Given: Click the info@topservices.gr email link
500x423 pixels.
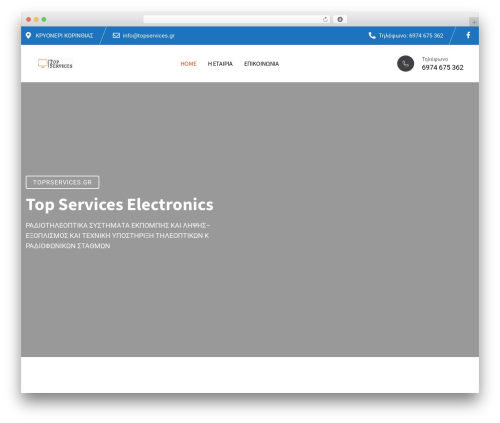Looking at the screenshot, I should [x=148, y=36].
